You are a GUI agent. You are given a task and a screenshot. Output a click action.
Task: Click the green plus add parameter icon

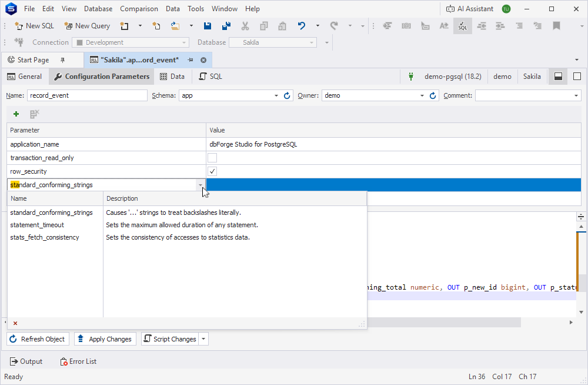[16, 114]
